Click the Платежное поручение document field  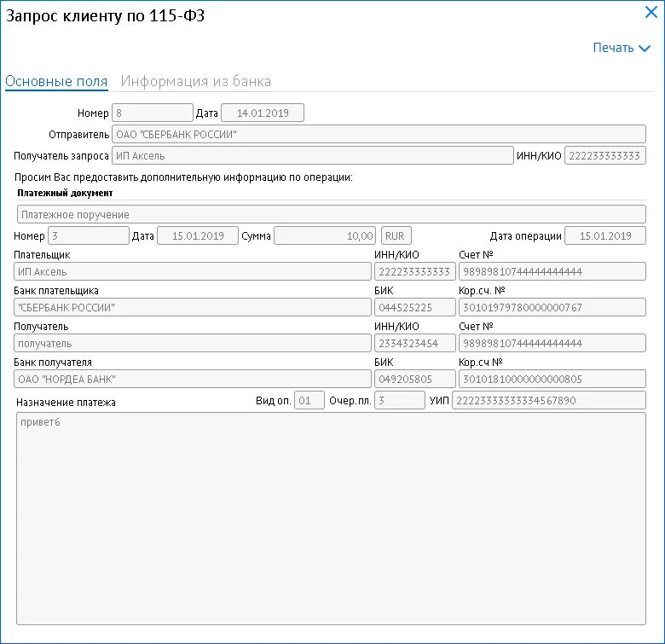[332, 214]
